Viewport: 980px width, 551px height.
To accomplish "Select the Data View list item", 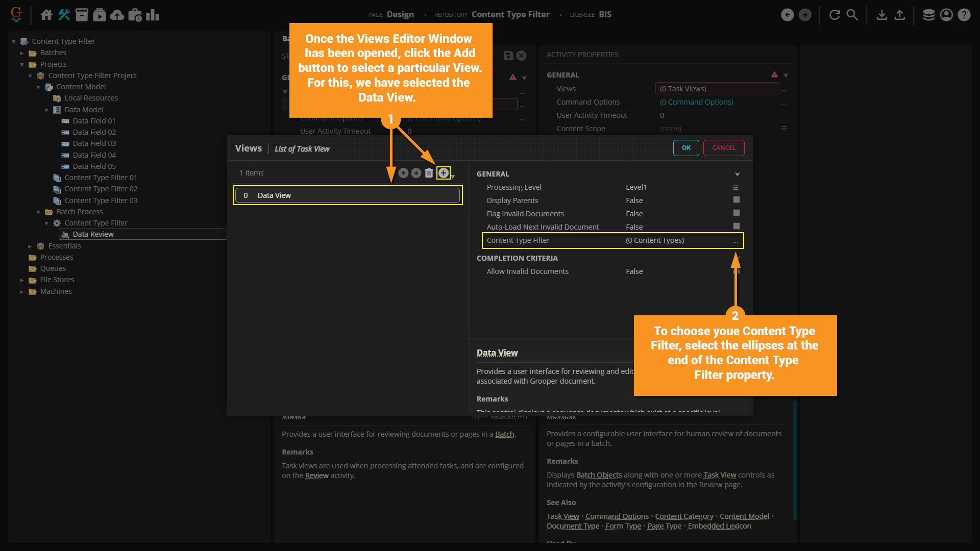I will pos(348,195).
